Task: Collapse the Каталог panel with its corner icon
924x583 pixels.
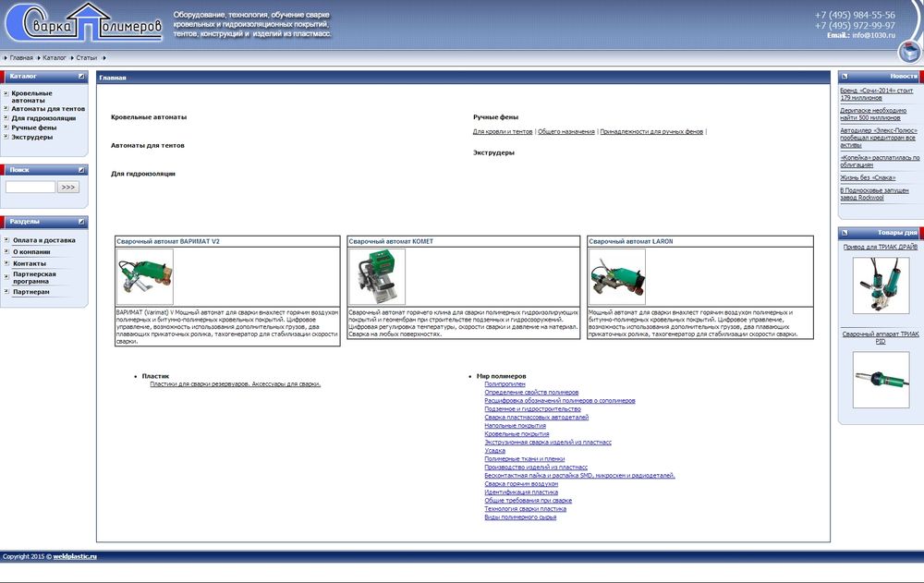Action: coord(81,77)
